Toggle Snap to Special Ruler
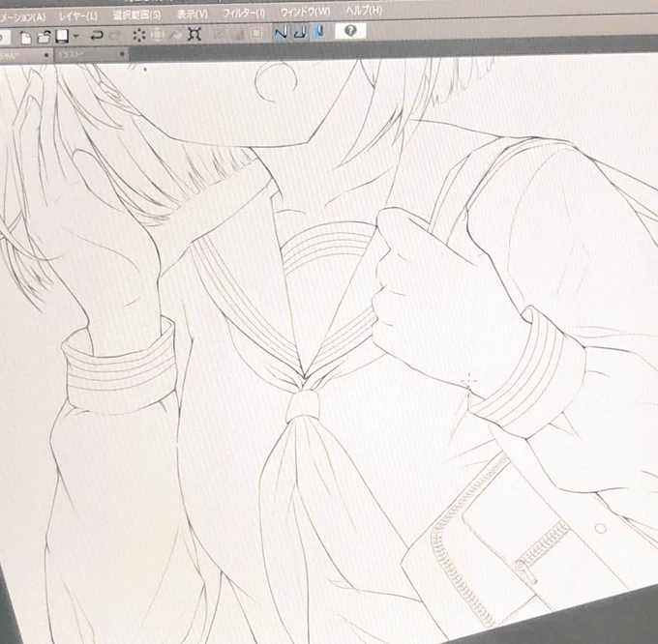658x644 pixels. coord(300,32)
